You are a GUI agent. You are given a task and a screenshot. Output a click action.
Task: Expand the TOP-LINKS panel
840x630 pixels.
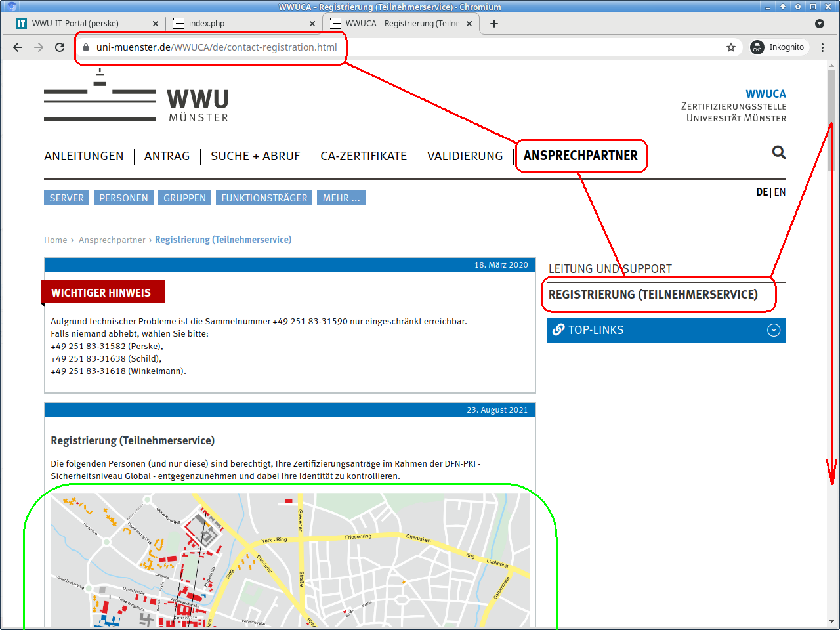coord(774,330)
